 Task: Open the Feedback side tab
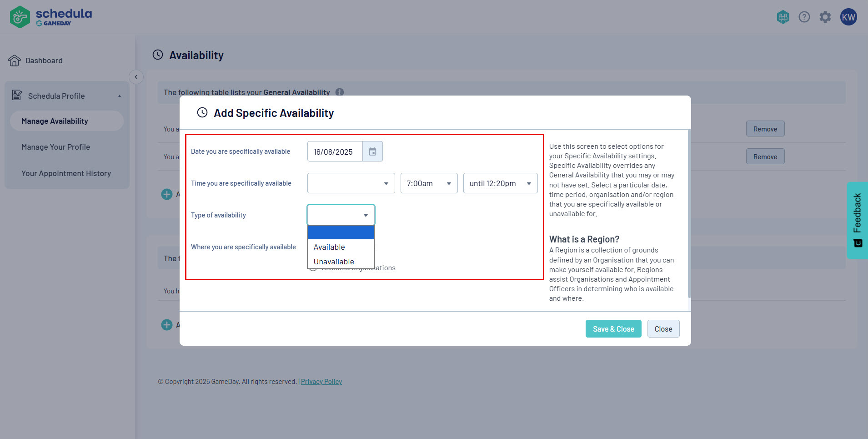857,220
